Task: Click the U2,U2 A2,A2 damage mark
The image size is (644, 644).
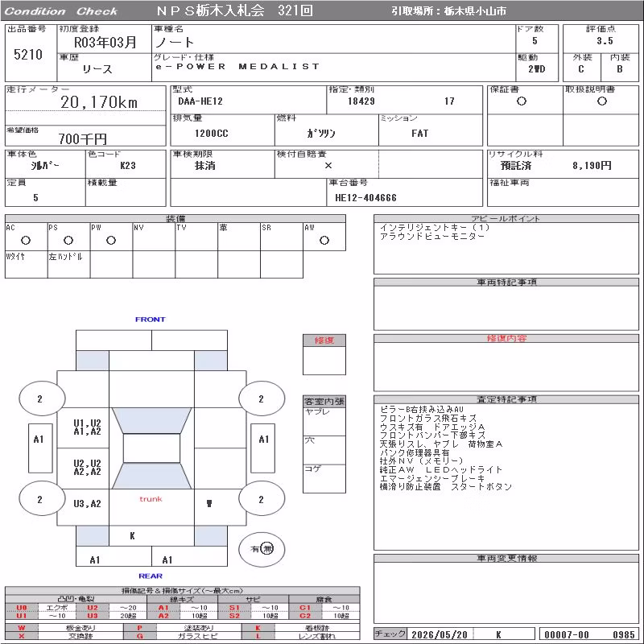Action: (x=87, y=468)
